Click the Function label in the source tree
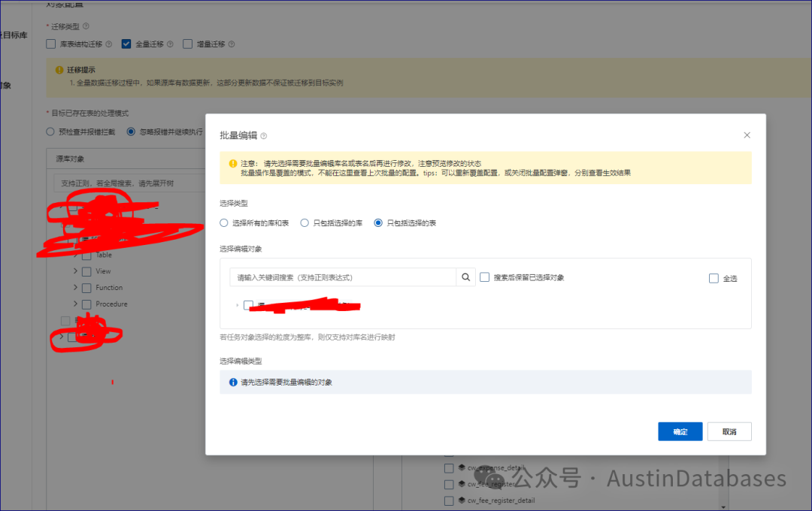The height and width of the screenshot is (511, 812). (109, 287)
